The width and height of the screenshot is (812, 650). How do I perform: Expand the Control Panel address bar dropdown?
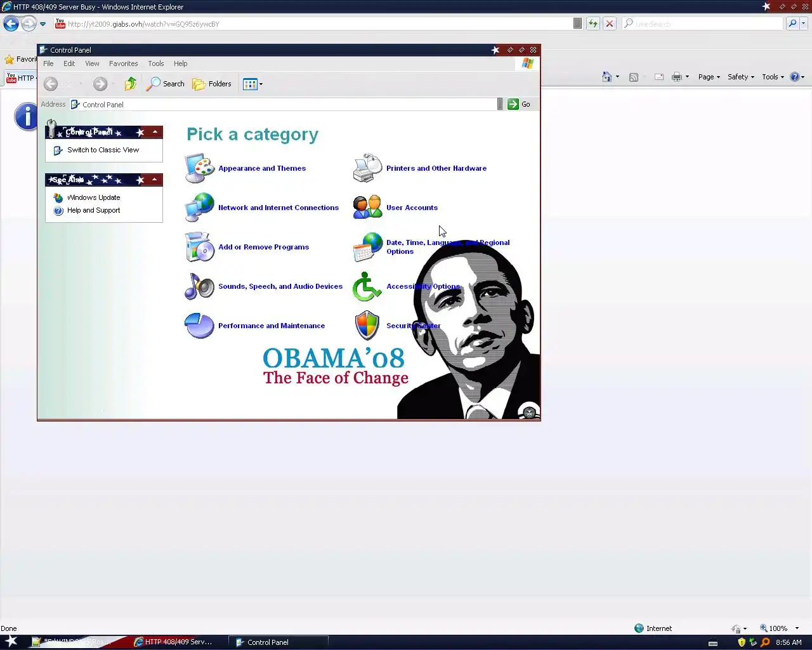pos(500,104)
